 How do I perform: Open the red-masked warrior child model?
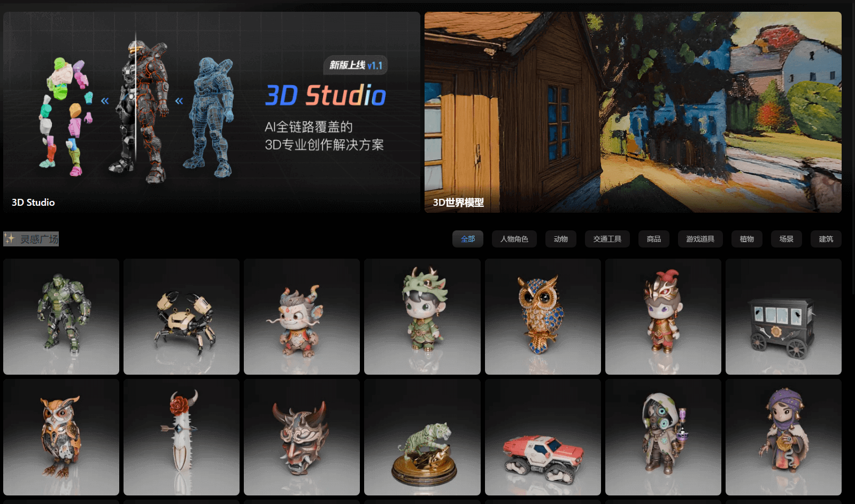click(x=663, y=316)
